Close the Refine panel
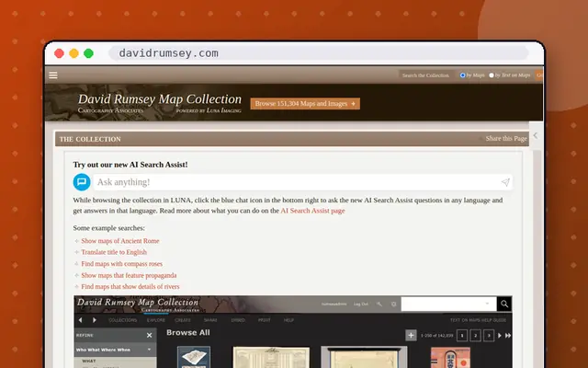The image size is (588, 368). coord(149,335)
